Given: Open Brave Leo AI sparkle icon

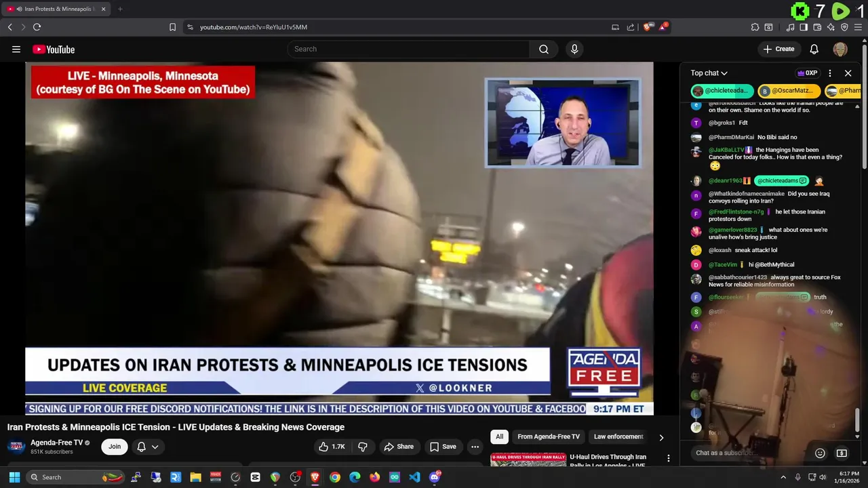Looking at the screenshot, I should [x=831, y=27].
